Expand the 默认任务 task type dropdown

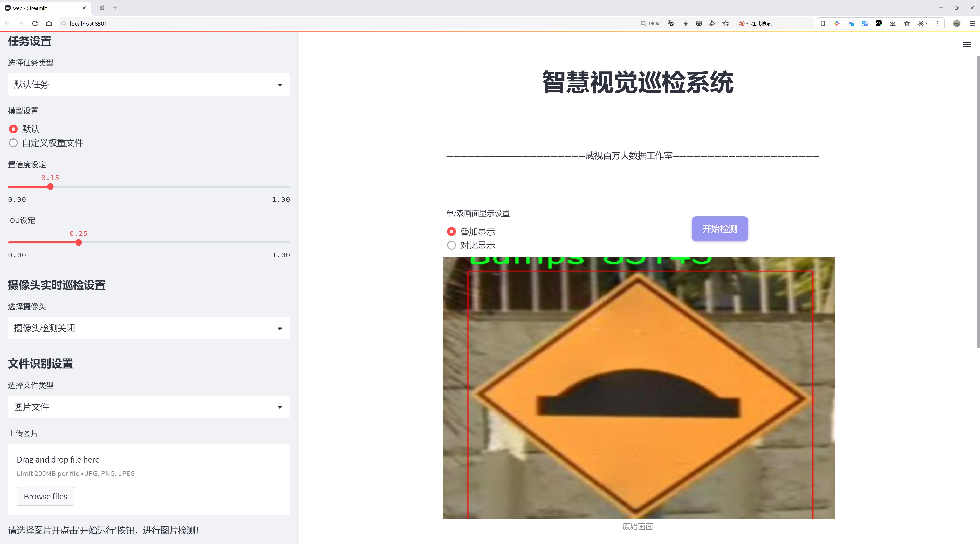(x=149, y=84)
